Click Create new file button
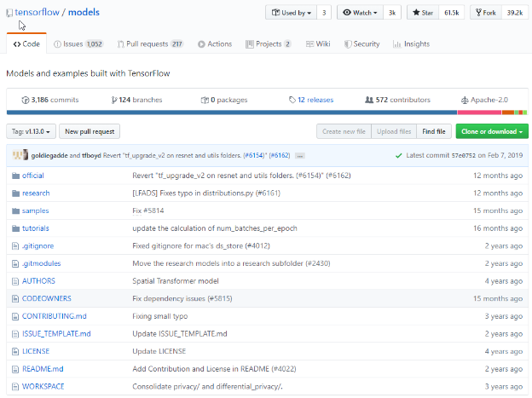 [x=344, y=131]
